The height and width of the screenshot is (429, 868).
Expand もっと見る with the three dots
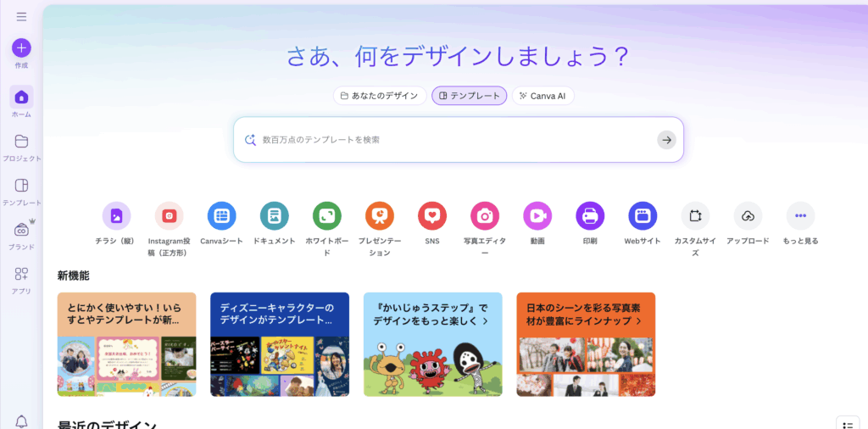tap(800, 216)
